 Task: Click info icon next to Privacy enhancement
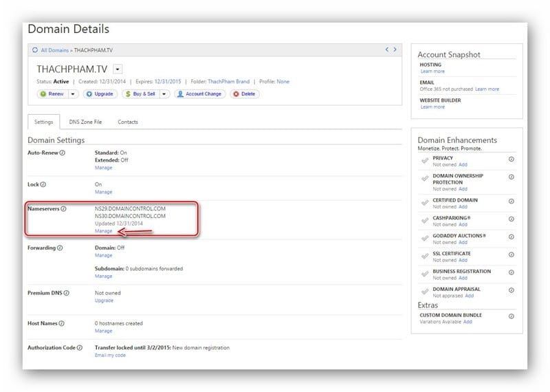[x=511, y=160]
